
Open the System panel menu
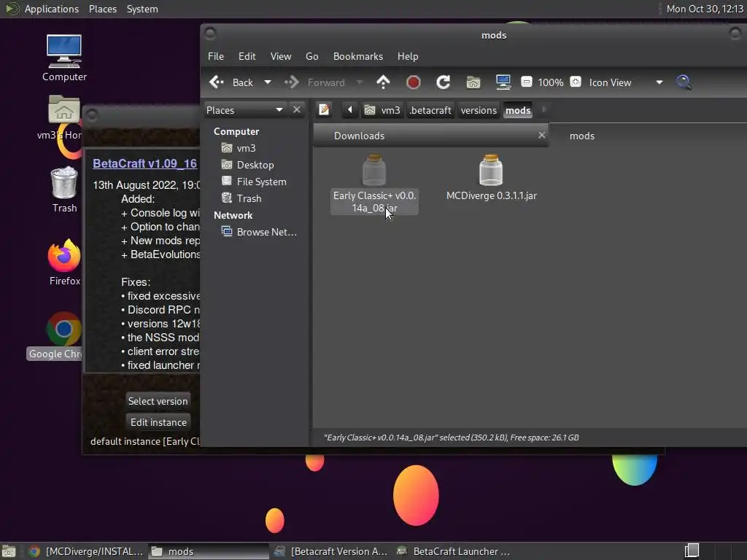coord(142,9)
